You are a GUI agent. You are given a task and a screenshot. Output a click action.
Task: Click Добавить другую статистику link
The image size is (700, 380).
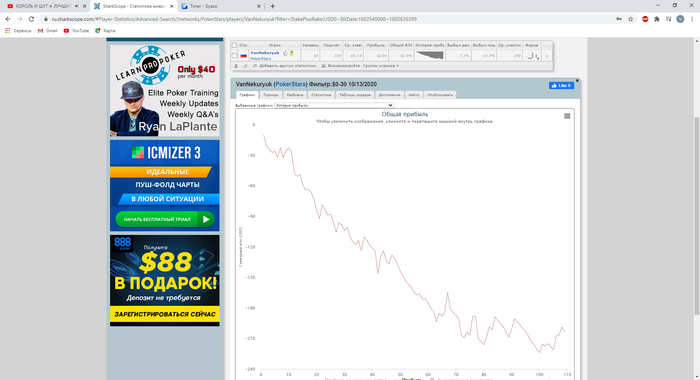click(288, 66)
